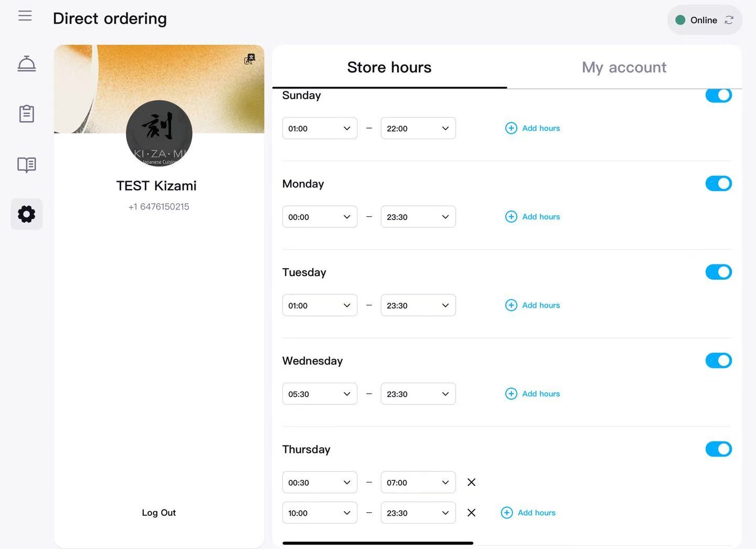
Task: Toggle Wednesday store hours off
Action: coord(719,361)
